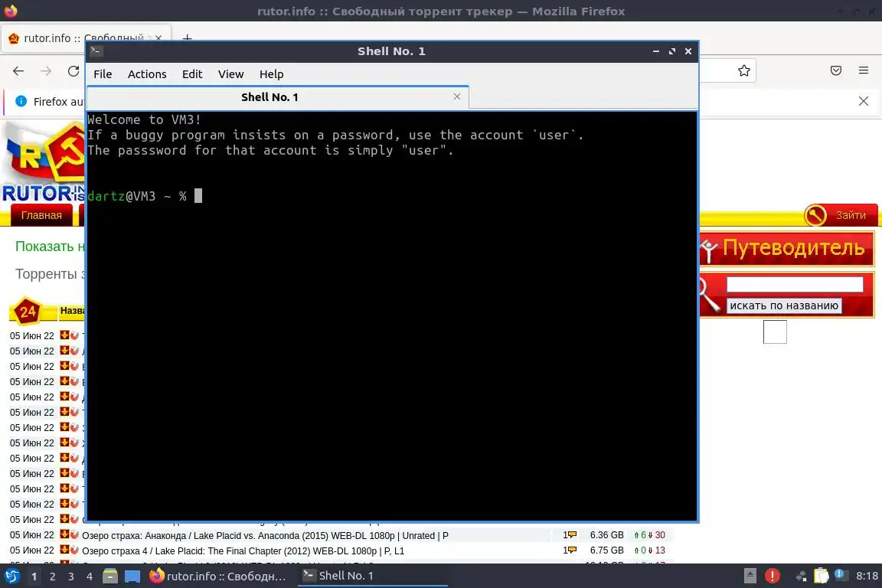Open Lake Placid: The Final Chapter link
Screen dimensions: 882x588
[243, 550]
